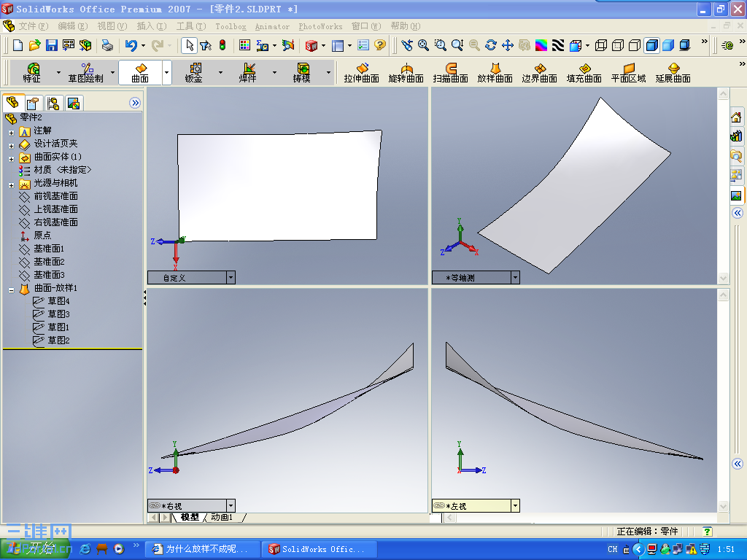Open the *等轴测 view orientation dropdown
The image size is (747, 560).
tap(516, 277)
